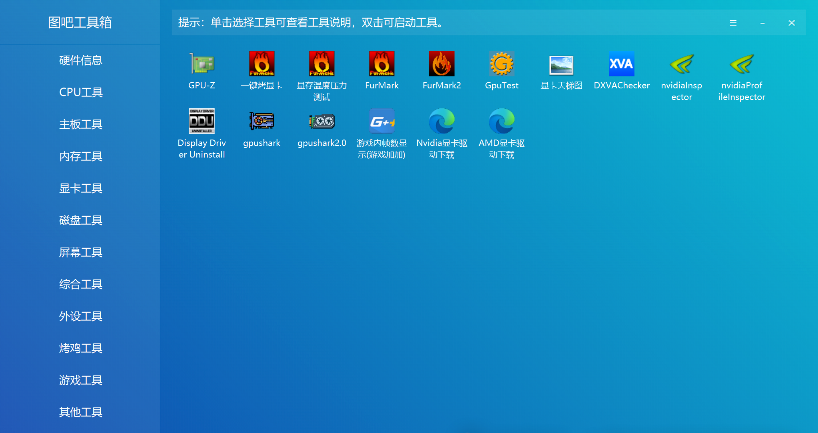Click the 图吧工具箱 title label
818x433 pixels.
pos(80,21)
